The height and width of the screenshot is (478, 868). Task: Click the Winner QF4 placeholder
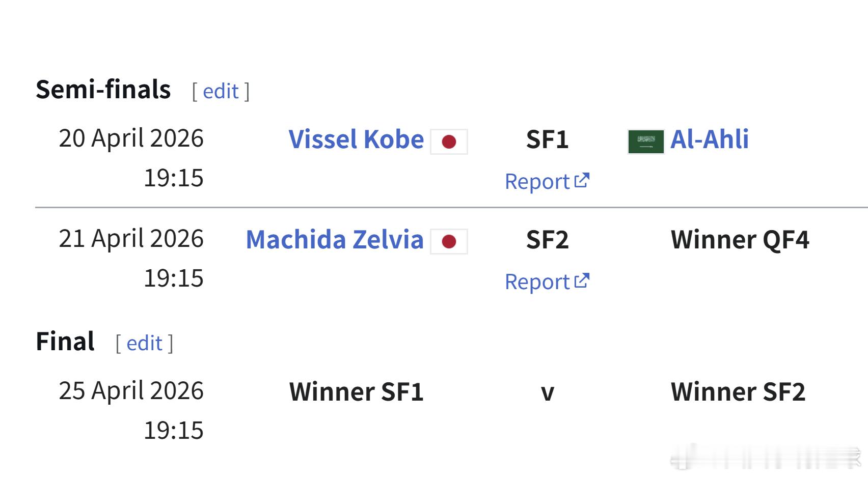click(x=740, y=240)
